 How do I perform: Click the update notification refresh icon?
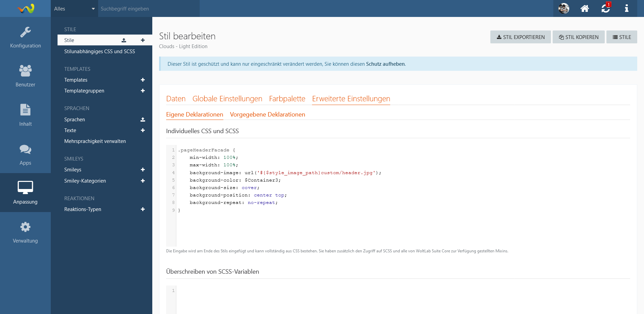pyautogui.click(x=605, y=8)
